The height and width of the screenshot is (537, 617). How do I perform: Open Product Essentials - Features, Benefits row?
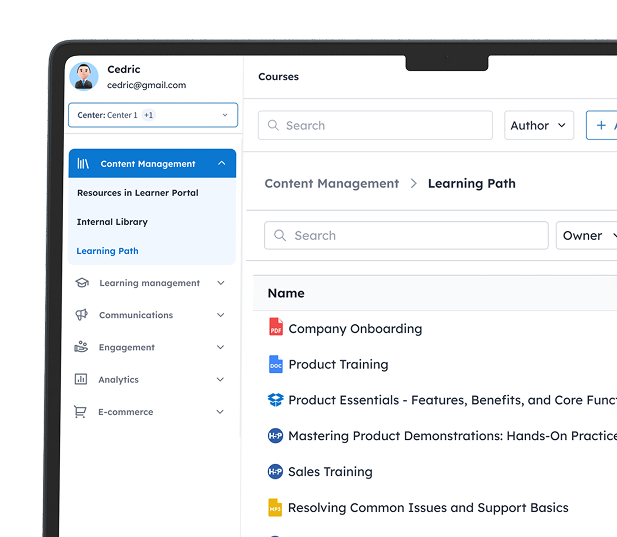point(453,400)
